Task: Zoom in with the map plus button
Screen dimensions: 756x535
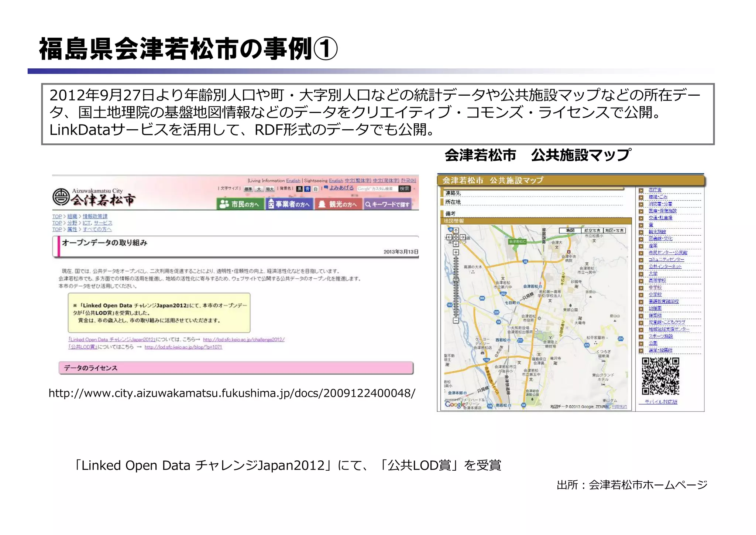Action: pos(456,252)
